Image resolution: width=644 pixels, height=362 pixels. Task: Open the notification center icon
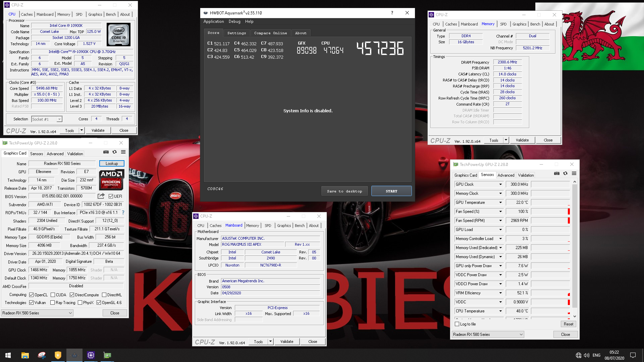point(633,355)
